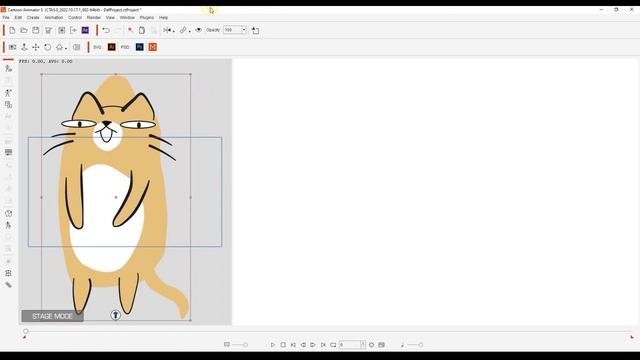Step to the next frame
Image resolution: width=640 pixels, height=360 pixels.
(x=313, y=345)
